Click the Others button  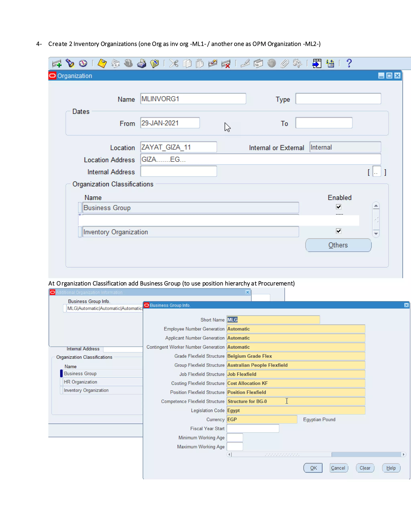pyautogui.click(x=338, y=245)
